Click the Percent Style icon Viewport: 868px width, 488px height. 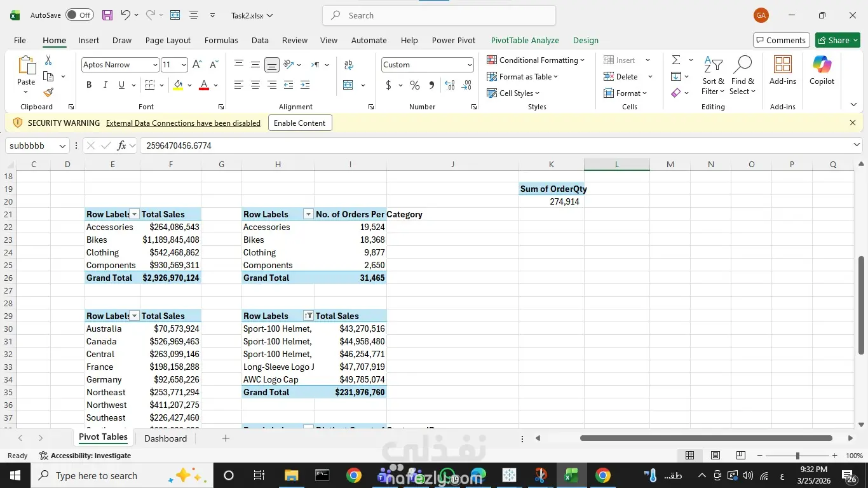[415, 85]
